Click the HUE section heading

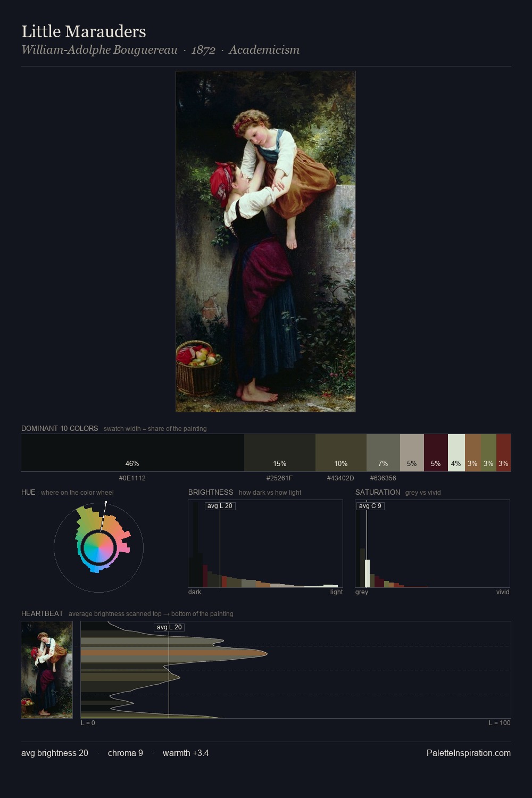28,492
